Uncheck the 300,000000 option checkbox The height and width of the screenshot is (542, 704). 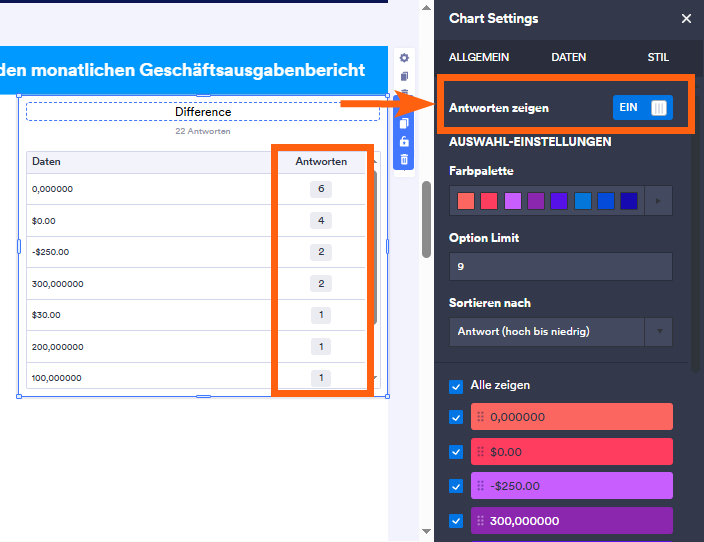(x=456, y=521)
